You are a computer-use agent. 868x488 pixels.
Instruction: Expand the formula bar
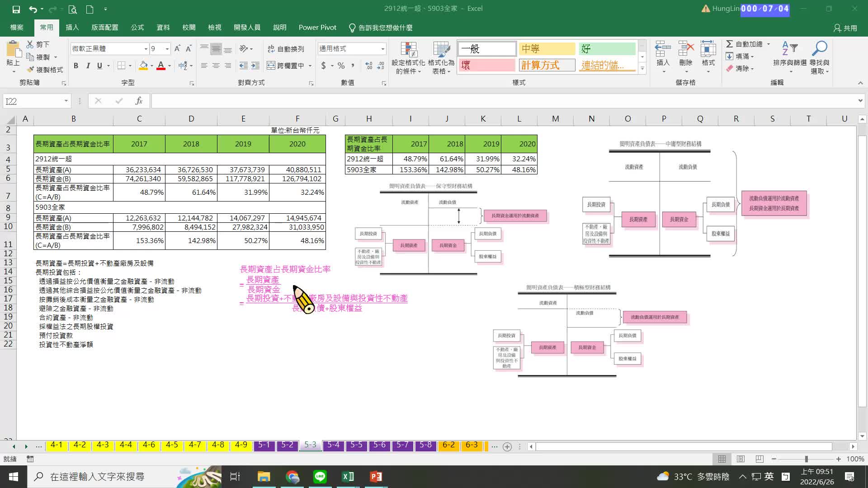(860, 101)
